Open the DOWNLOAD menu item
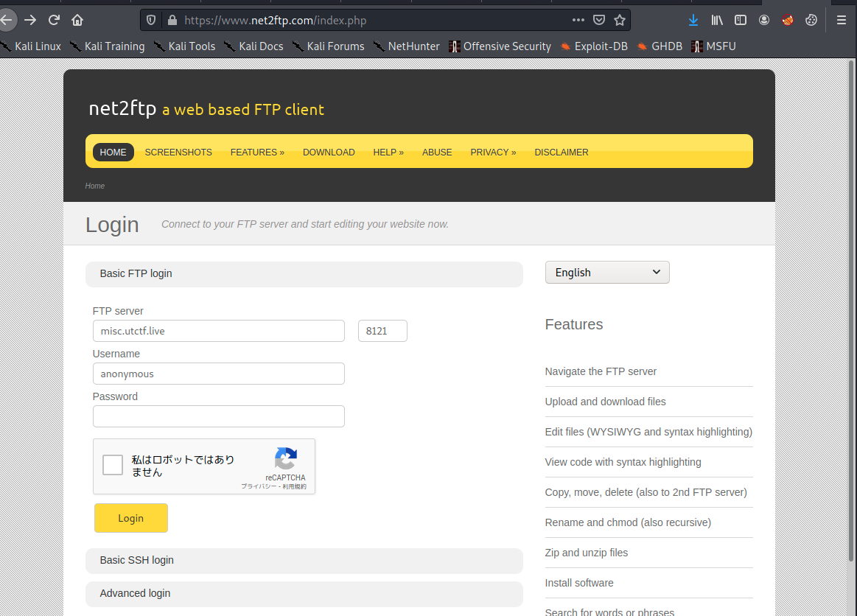 click(x=329, y=152)
